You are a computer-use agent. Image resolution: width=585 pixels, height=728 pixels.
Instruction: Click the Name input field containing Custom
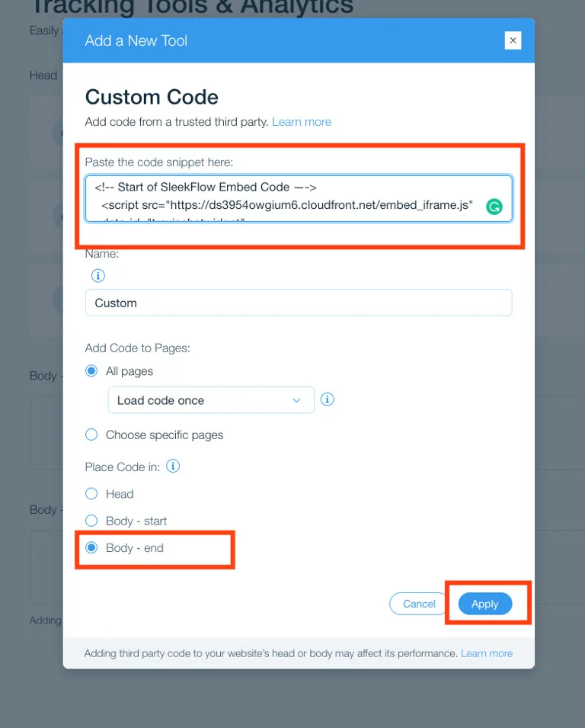click(299, 303)
